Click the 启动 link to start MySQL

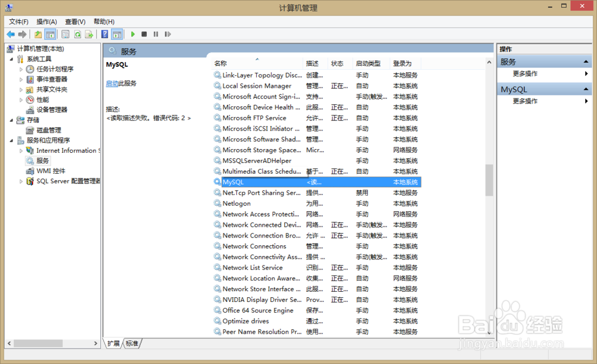[x=112, y=84]
